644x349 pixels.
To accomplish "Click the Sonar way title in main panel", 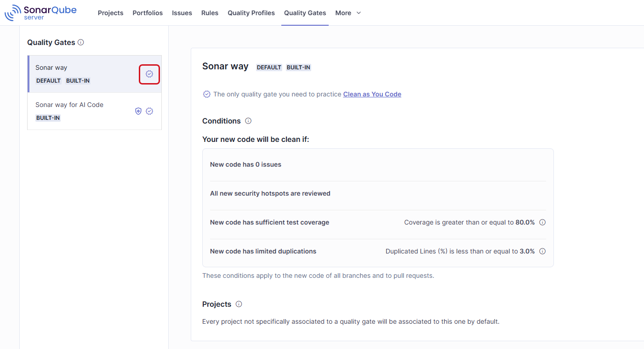I will [225, 67].
